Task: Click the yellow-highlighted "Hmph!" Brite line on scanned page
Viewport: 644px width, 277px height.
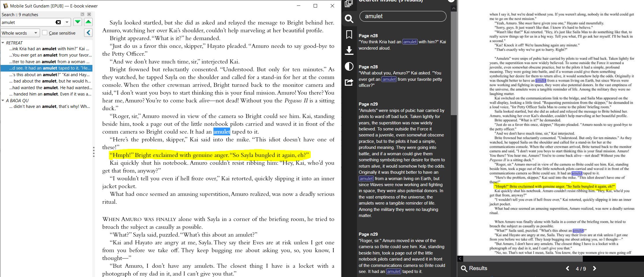Action: 555,186
